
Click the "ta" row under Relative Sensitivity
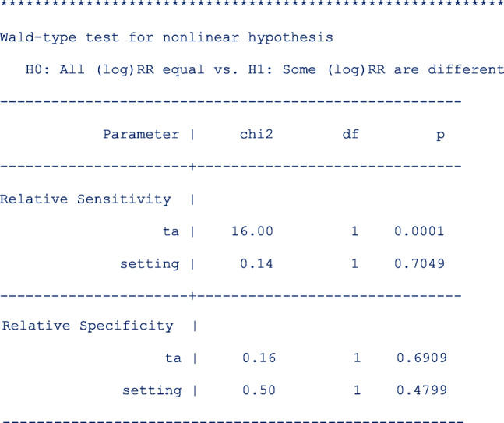click(x=171, y=231)
